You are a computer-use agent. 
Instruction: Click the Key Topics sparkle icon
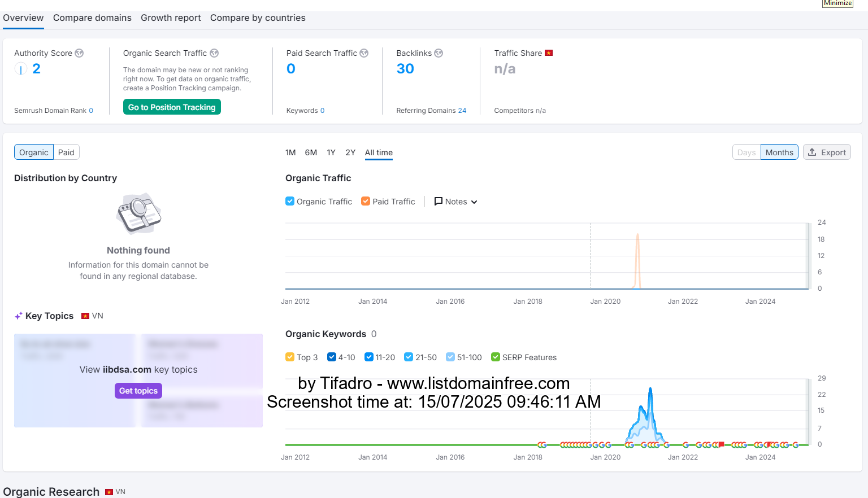tap(19, 316)
